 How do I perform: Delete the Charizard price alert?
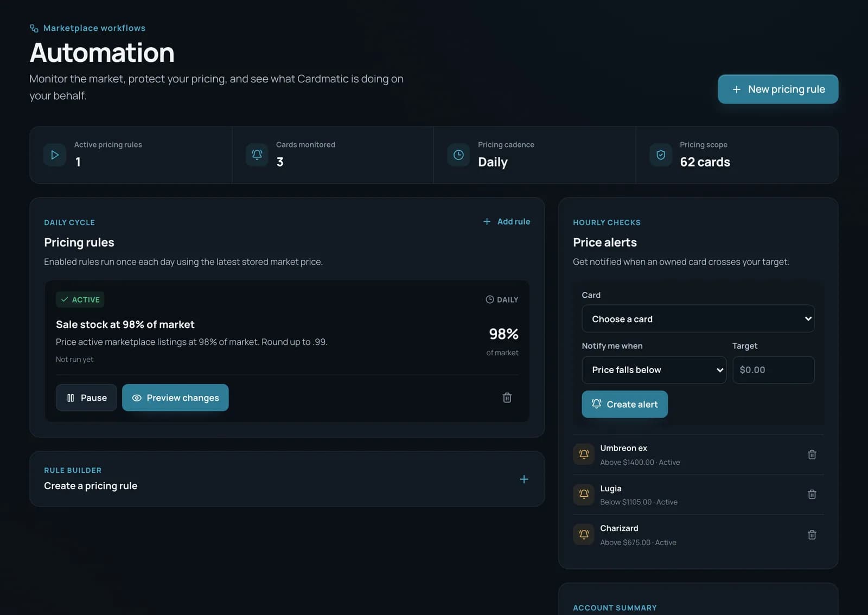[812, 535]
